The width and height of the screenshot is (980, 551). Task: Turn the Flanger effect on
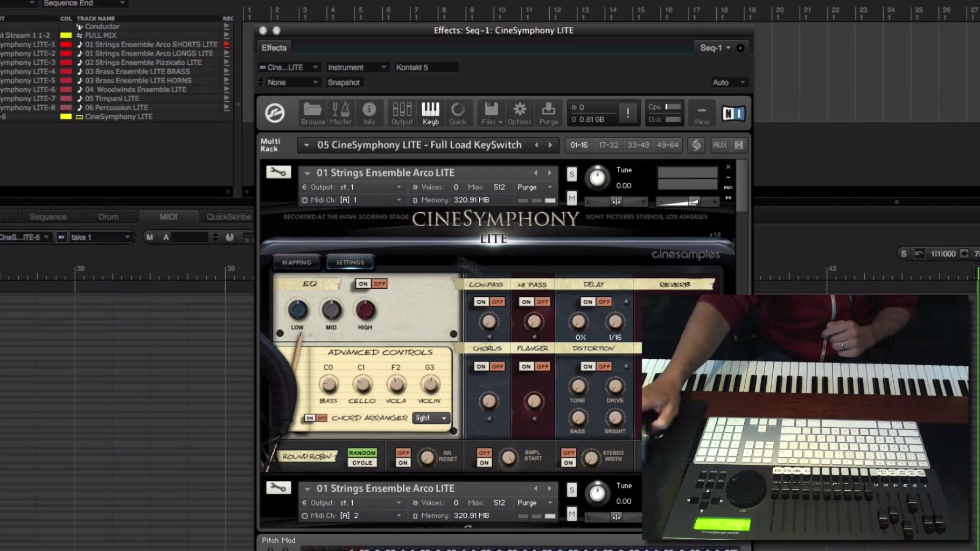tap(526, 366)
